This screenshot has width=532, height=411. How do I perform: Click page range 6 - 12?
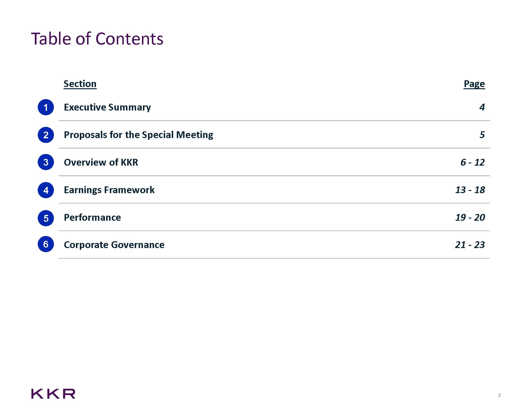click(472, 162)
